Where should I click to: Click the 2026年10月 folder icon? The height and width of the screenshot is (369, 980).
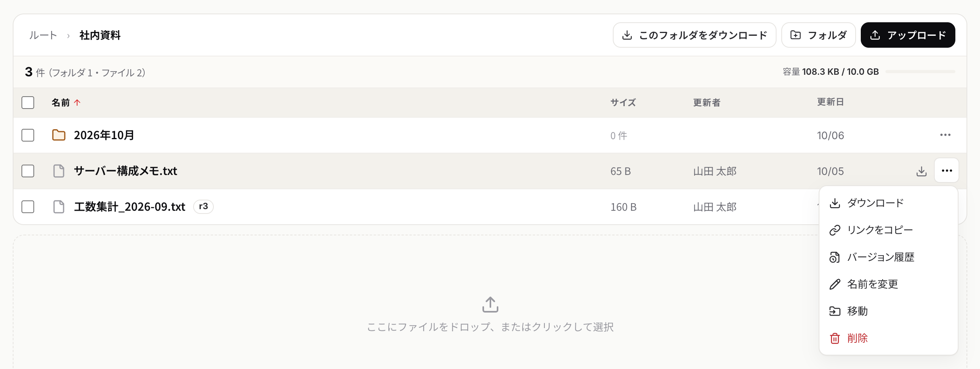click(x=59, y=135)
